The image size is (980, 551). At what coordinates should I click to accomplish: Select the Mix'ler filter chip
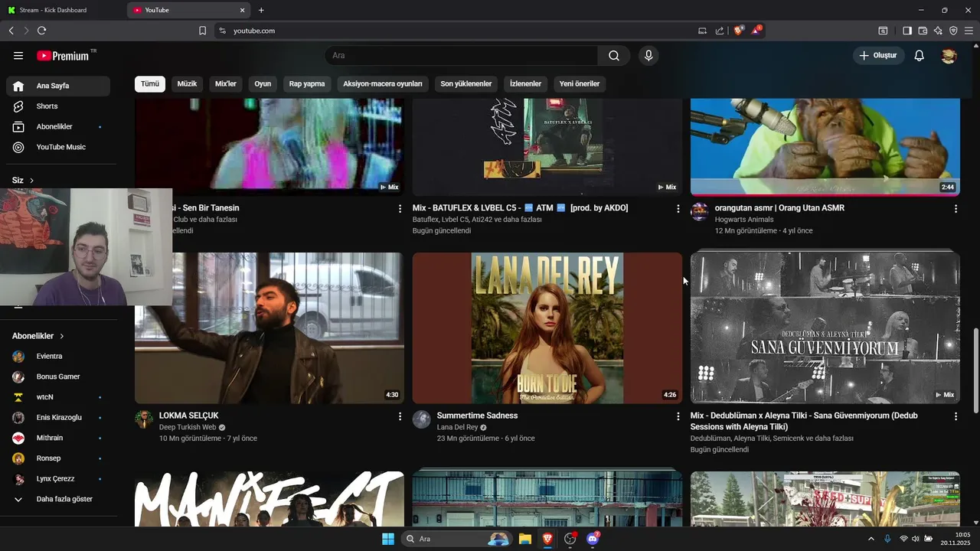(226, 83)
